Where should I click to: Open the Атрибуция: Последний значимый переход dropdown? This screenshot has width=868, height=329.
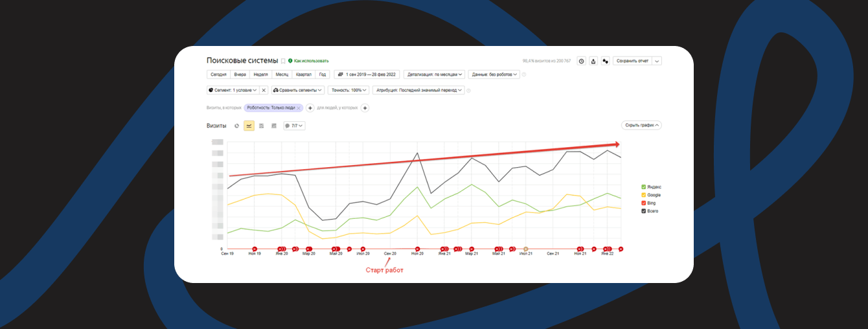418,90
